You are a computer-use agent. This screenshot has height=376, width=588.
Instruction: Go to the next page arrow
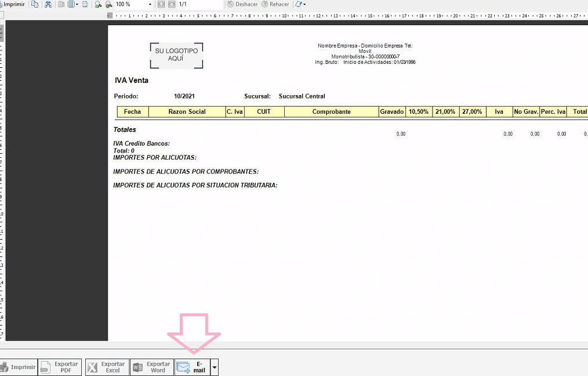(171, 4)
